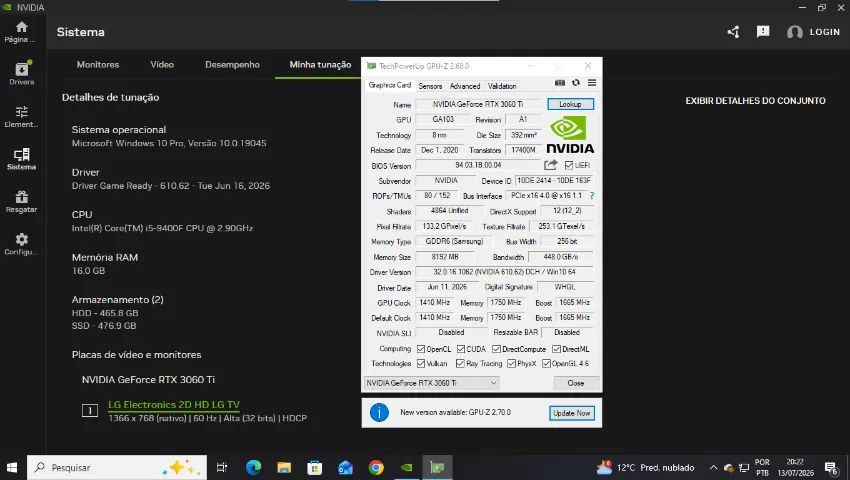
Task: Toggle the DirectCompute checkbox
Action: 496,349
